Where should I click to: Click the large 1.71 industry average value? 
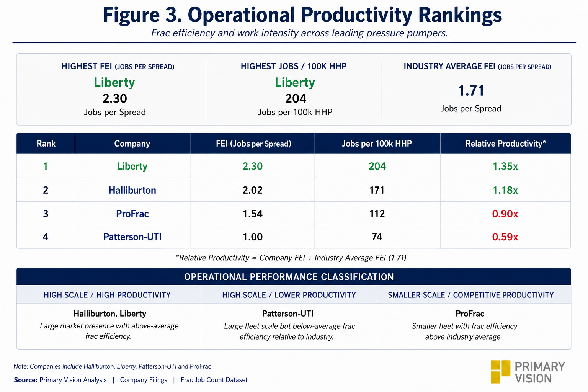click(x=471, y=91)
